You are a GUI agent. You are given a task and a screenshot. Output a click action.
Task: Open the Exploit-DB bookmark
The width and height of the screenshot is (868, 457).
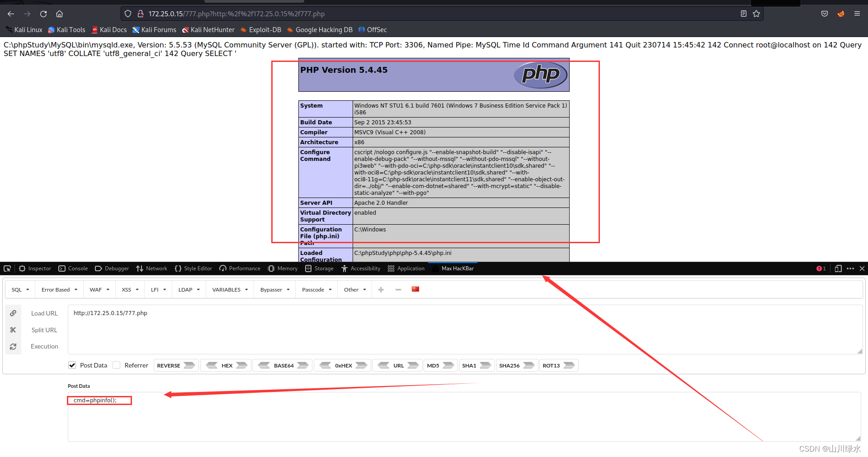pos(261,30)
